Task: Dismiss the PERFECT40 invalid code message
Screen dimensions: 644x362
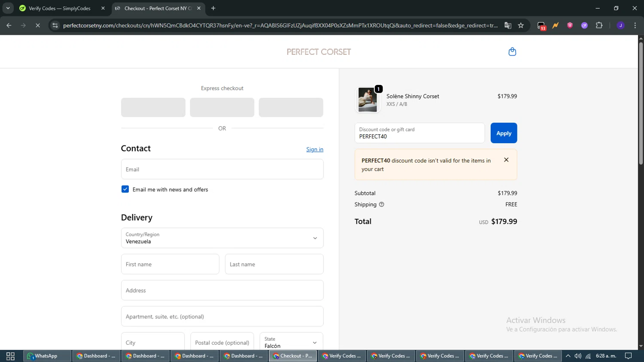Action: (506, 160)
